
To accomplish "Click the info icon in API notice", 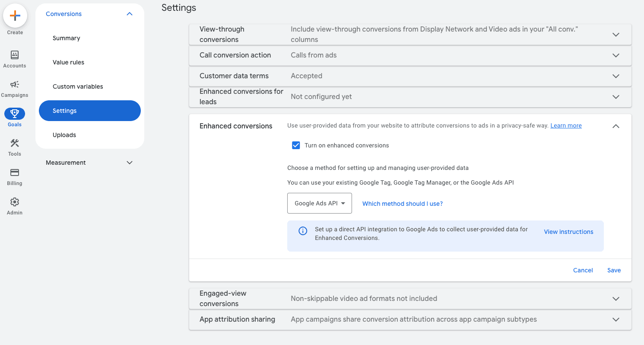I will [x=303, y=231].
